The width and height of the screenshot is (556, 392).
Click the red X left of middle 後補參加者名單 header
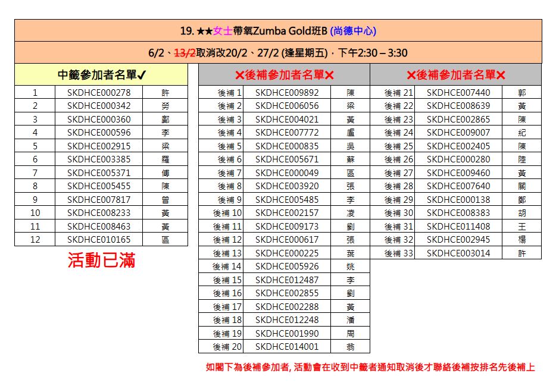(239, 75)
